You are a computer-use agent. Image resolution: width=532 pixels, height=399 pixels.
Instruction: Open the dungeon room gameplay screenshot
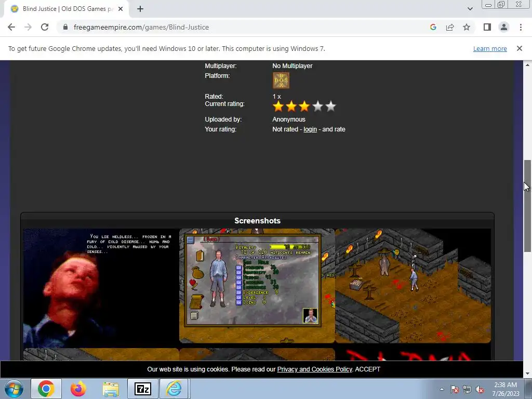click(x=413, y=286)
